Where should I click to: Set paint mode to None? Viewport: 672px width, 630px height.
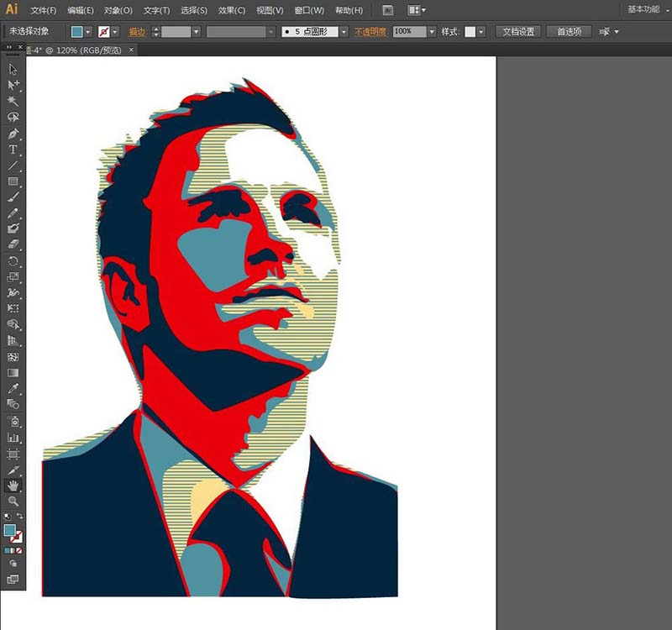tap(18, 551)
